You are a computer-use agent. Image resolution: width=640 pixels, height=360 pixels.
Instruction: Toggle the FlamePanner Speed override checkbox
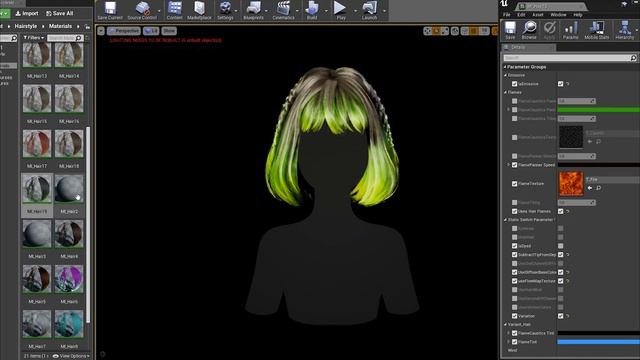click(514, 165)
